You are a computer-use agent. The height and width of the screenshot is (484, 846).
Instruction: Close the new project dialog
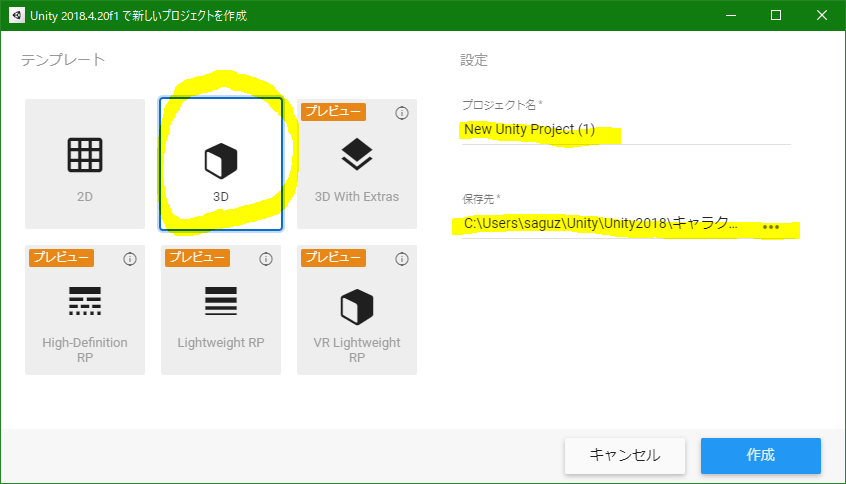(x=822, y=15)
